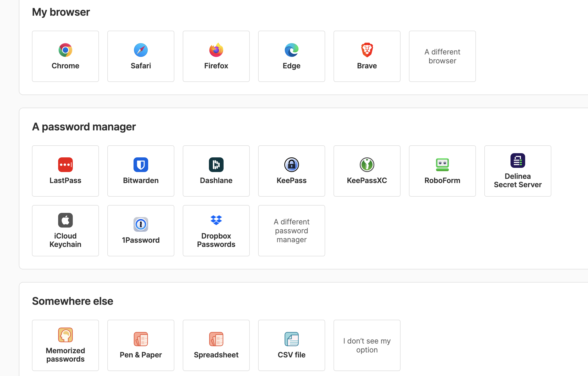Screen dimensions: 588x376
Task: Select the Chrome browser icon
Action: (x=65, y=50)
